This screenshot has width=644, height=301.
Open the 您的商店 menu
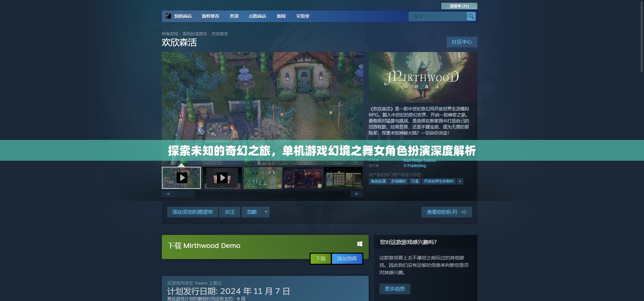[183, 16]
